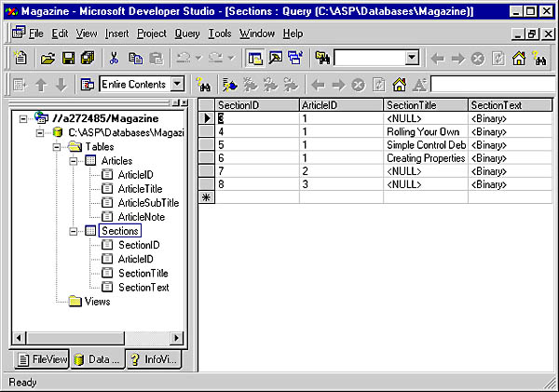Click the Copy icon in toolbar

coord(135,58)
